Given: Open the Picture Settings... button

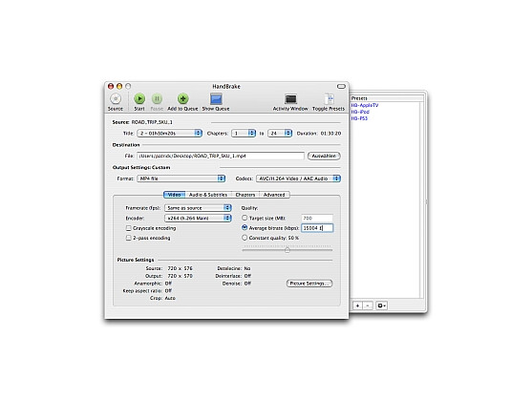Looking at the screenshot, I should coord(309,283).
